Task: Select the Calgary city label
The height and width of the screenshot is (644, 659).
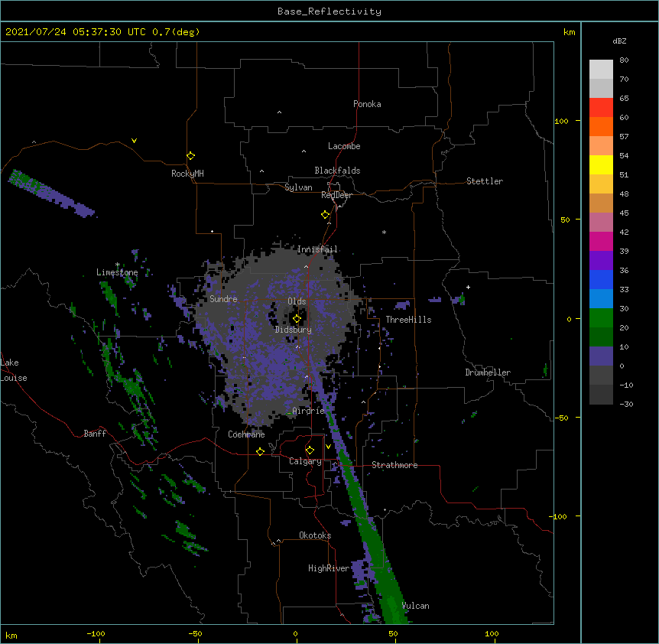Action: tap(305, 461)
